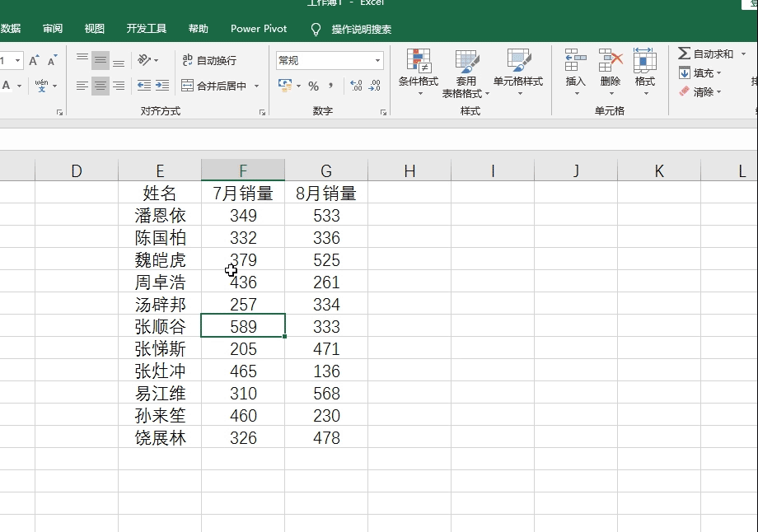Open phonetic guide dropdown arrow

(54, 86)
